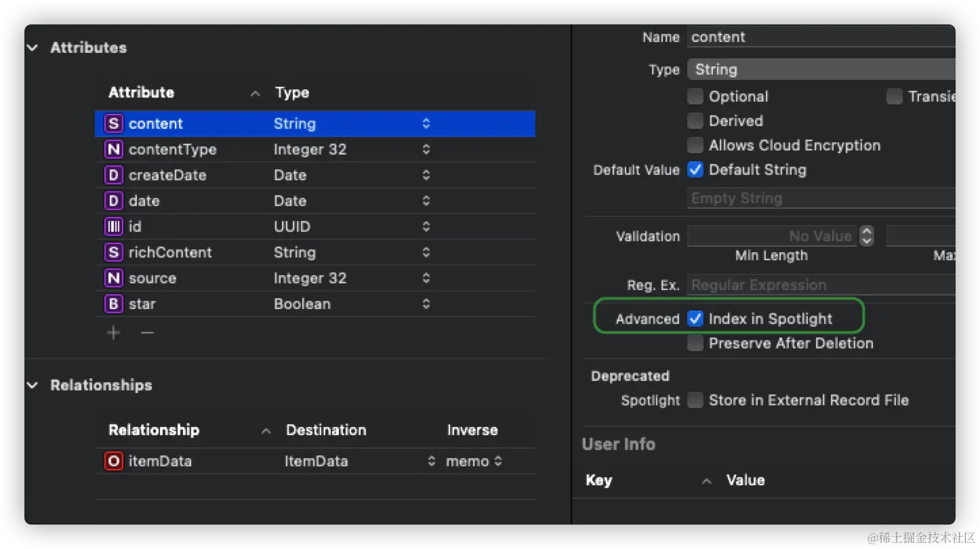Select the itemData relationship name
The width and height of the screenshot is (980, 549).
pos(160,461)
